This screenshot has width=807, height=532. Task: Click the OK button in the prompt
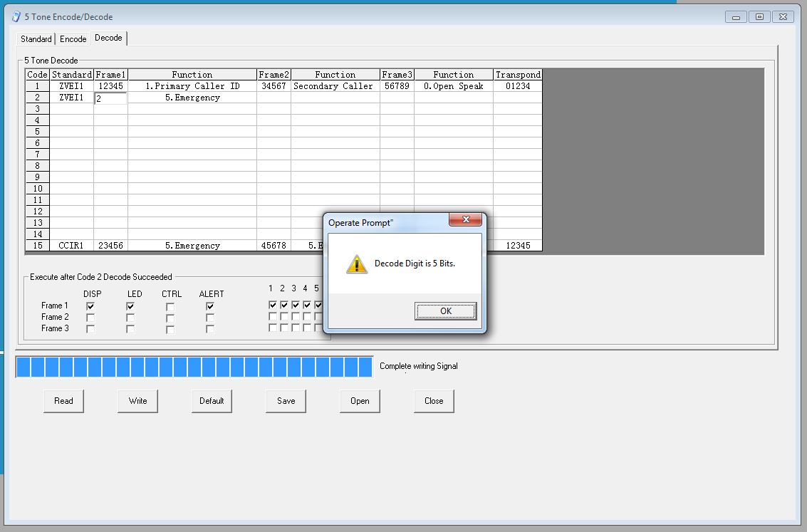click(x=445, y=311)
